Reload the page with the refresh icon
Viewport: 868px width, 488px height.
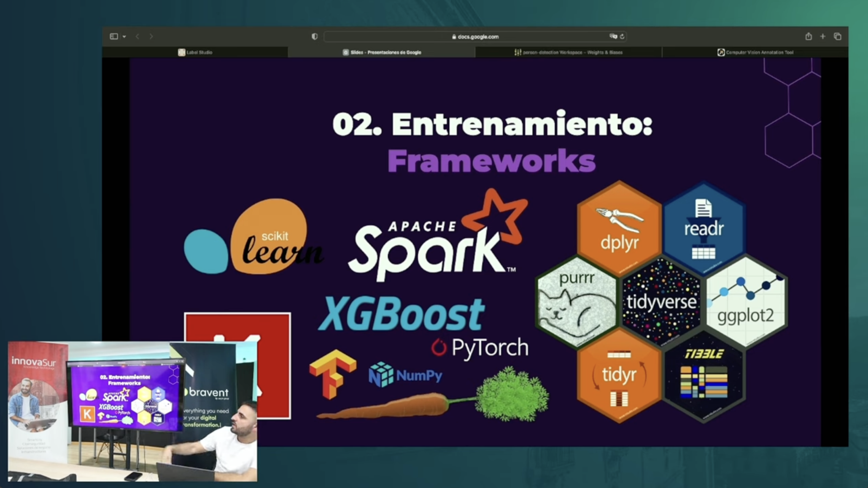point(622,37)
